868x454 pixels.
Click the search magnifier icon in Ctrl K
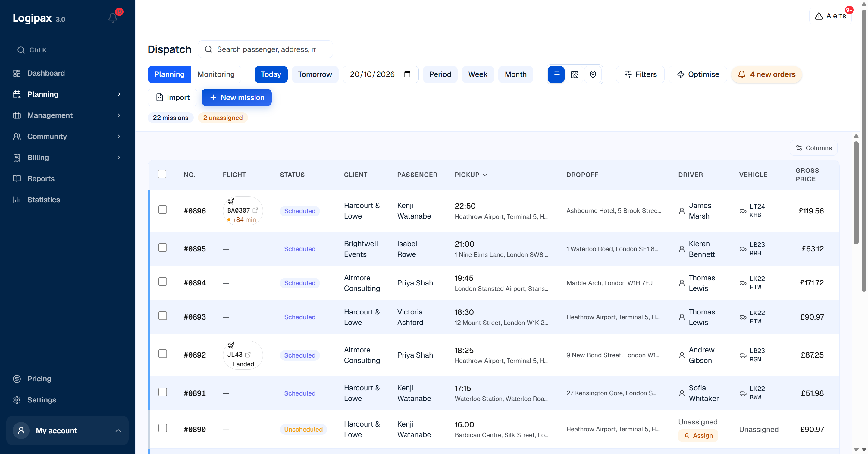[x=21, y=50]
